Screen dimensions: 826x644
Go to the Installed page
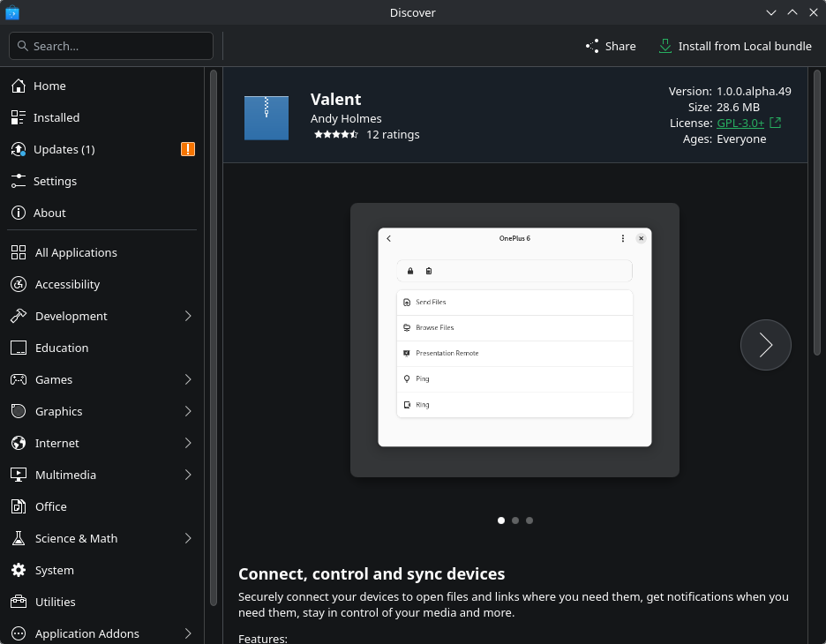click(x=56, y=117)
